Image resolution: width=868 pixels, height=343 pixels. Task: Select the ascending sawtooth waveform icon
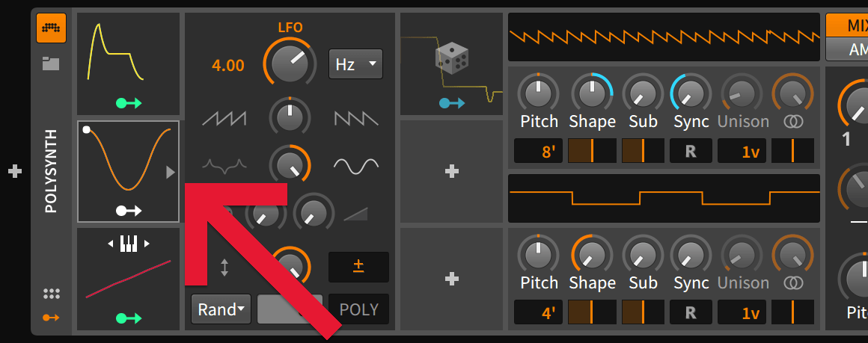224,117
